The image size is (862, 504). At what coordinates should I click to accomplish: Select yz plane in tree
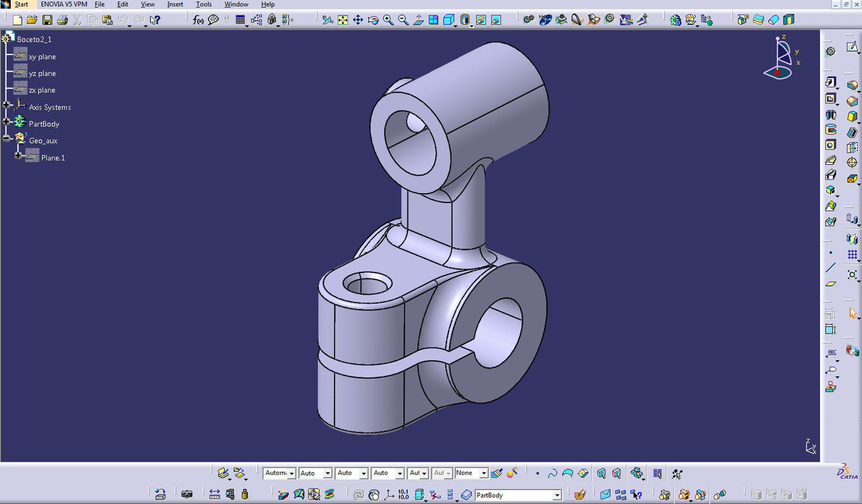pyautogui.click(x=42, y=73)
